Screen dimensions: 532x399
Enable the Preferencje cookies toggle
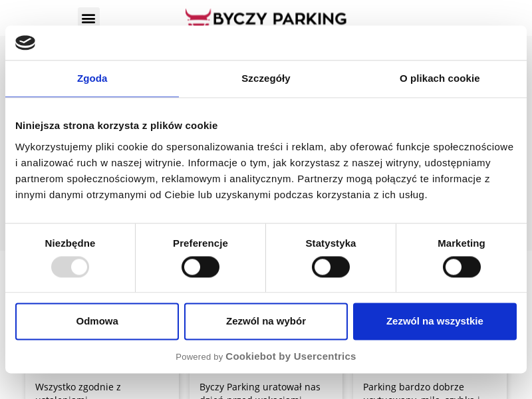pyautogui.click(x=200, y=267)
